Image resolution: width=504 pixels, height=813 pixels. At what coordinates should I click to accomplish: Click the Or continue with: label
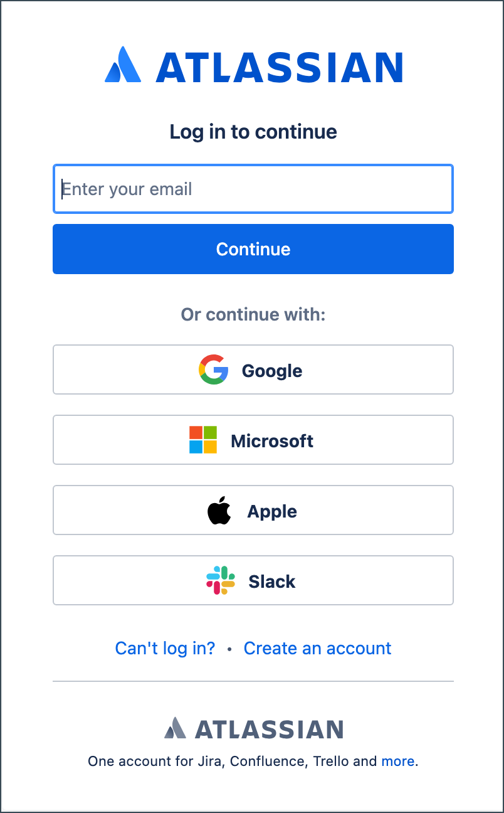coord(253,314)
